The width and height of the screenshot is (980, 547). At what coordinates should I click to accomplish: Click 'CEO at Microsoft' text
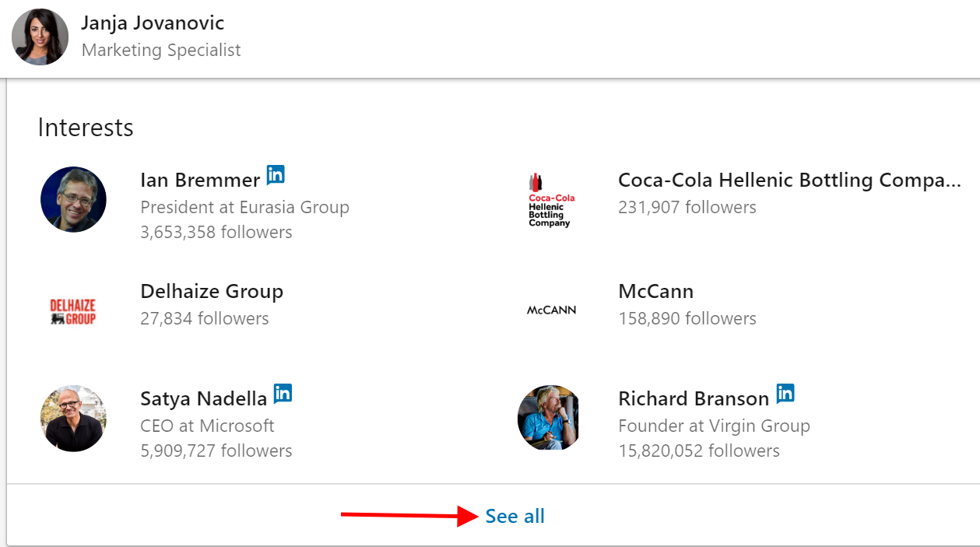click(x=207, y=426)
